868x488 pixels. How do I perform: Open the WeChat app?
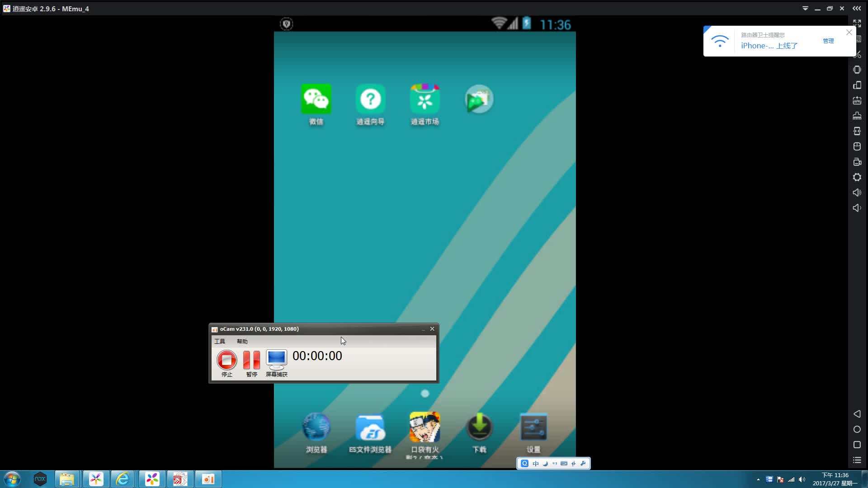[316, 99]
